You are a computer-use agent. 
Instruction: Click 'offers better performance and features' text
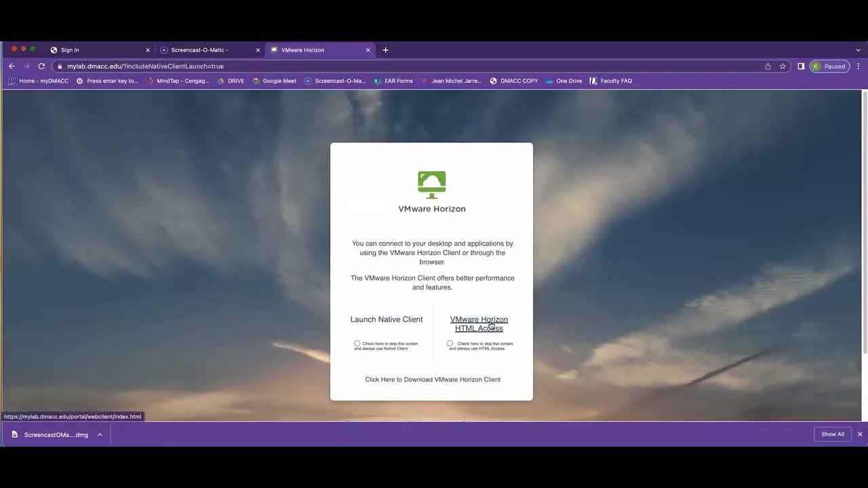pyautogui.click(x=433, y=283)
